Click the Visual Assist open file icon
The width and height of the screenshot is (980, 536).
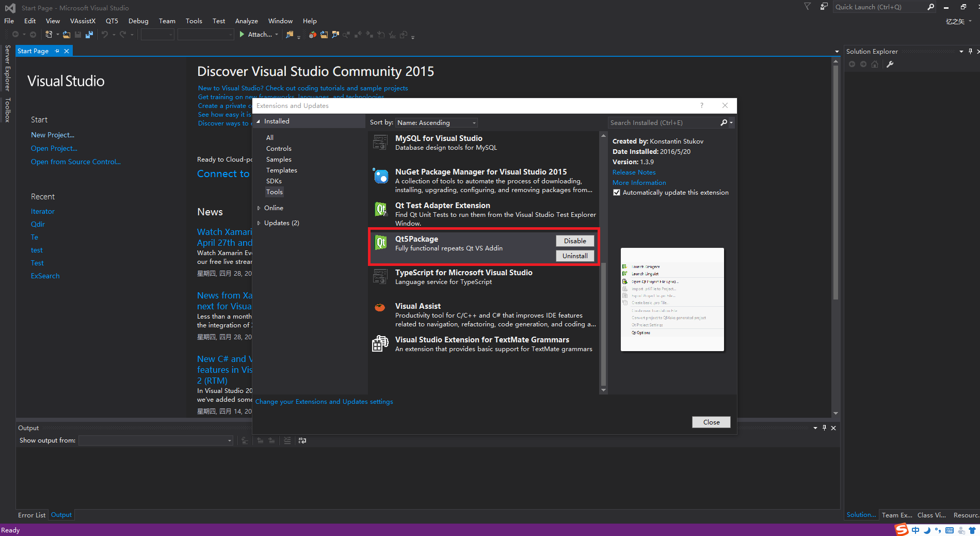point(324,35)
